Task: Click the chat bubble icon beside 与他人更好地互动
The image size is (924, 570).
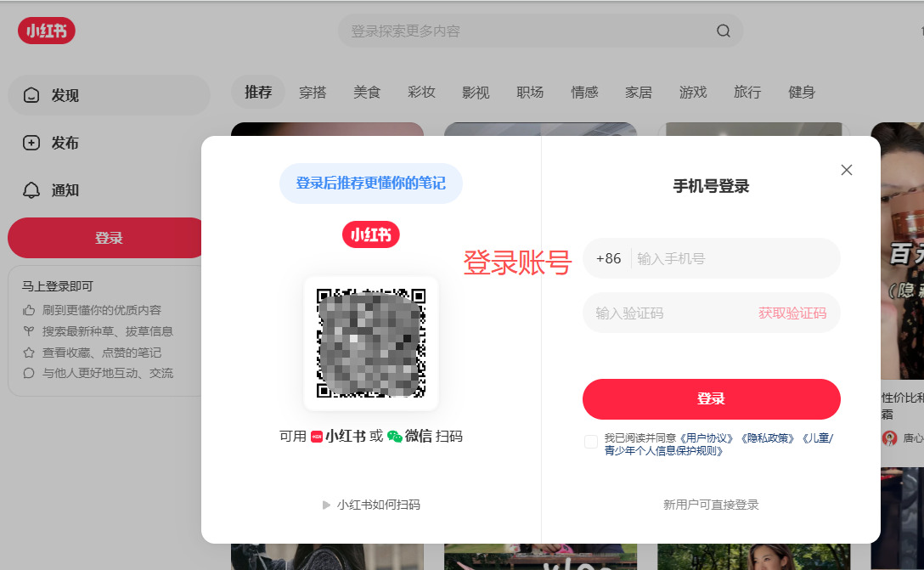Action: click(x=29, y=373)
